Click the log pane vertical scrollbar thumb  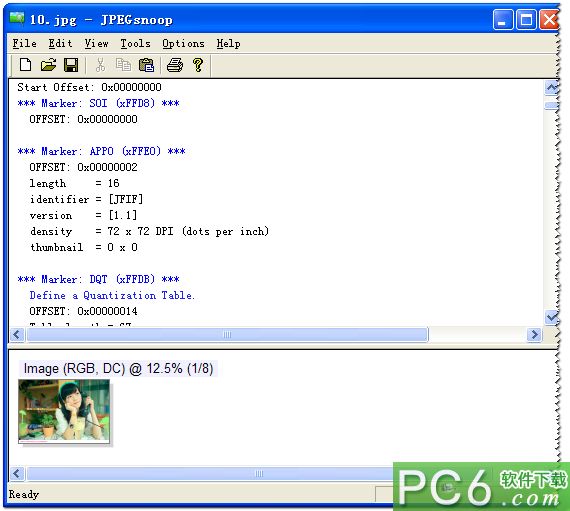[552, 105]
